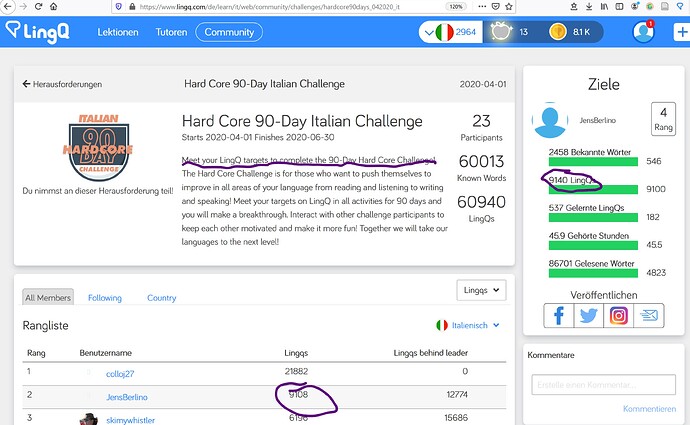The width and height of the screenshot is (690, 425).
Task: Share the challenge via email icon
Action: [649, 315]
